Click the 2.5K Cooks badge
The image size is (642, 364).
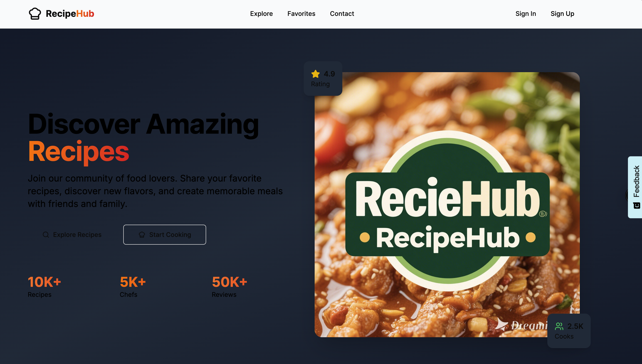point(569,331)
